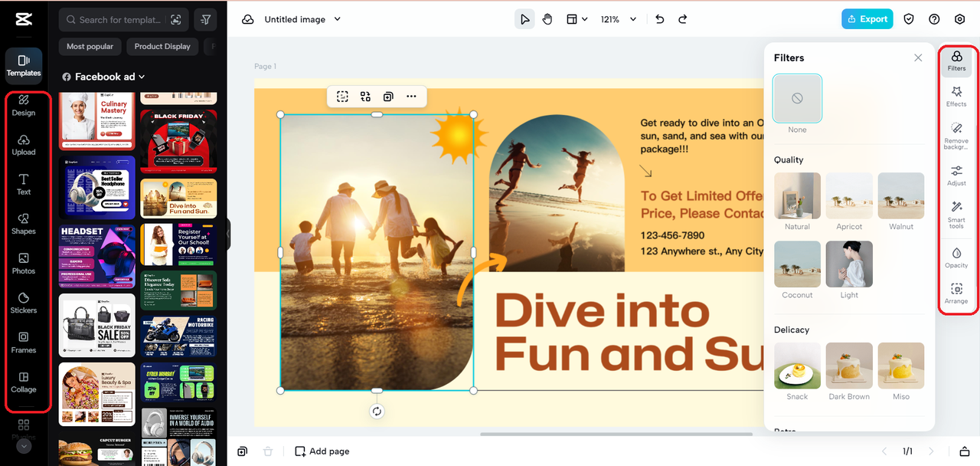Select the Most popular tab
This screenshot has height=466, width=980.
pos(90,47)
